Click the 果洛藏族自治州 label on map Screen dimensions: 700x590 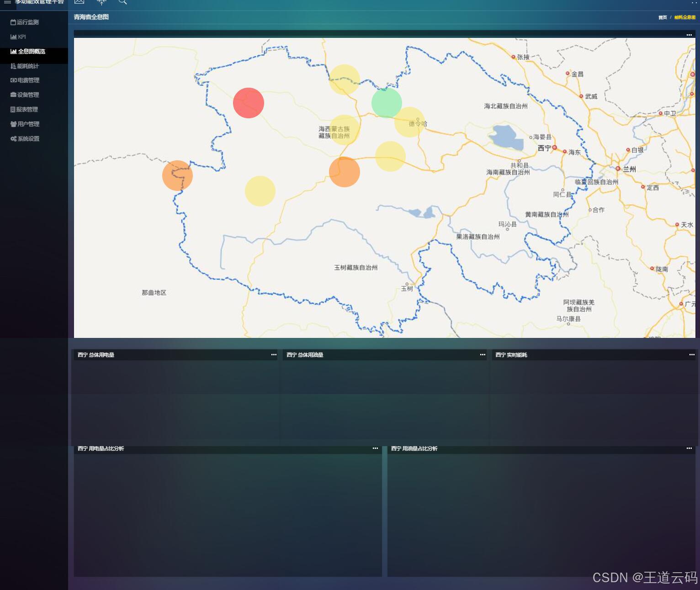click(x=477, y=237)
